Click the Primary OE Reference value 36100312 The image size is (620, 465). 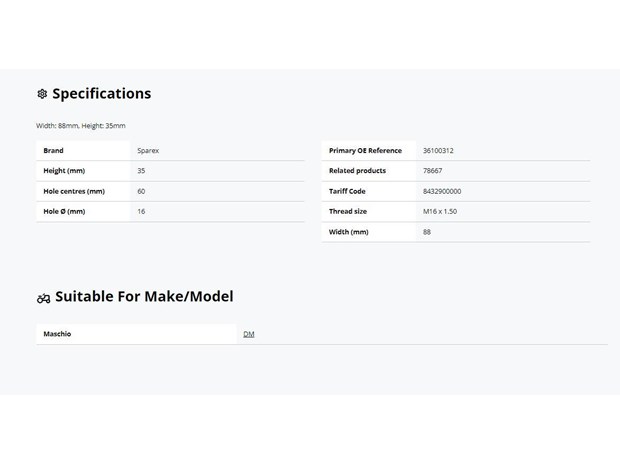click(438, 151)
